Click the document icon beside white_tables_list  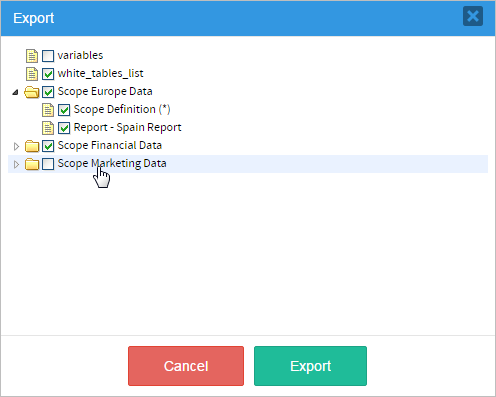point(32,74)
